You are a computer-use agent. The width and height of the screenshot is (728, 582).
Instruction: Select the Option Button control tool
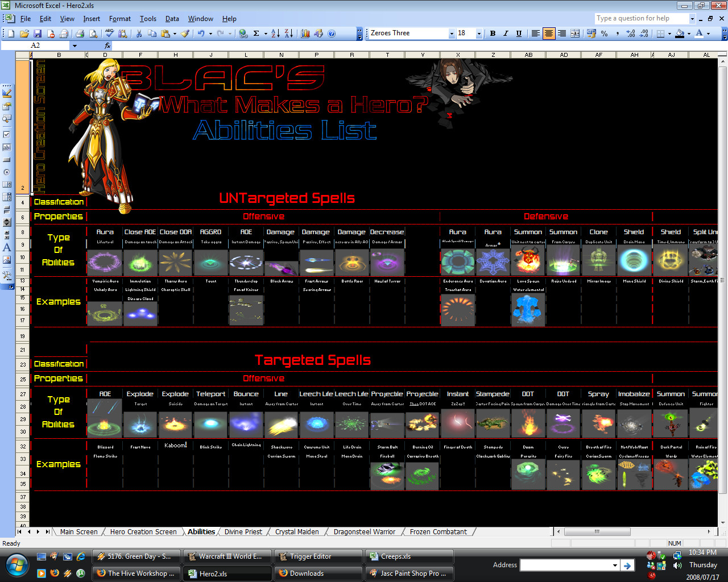pyautogui.click(x=7, y=172)
